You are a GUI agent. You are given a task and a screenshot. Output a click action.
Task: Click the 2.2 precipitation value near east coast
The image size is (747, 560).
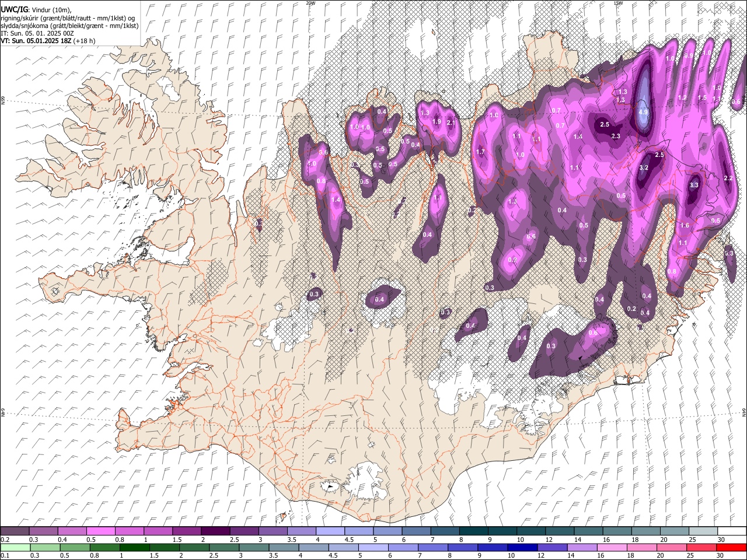click(x=728, y=178)
